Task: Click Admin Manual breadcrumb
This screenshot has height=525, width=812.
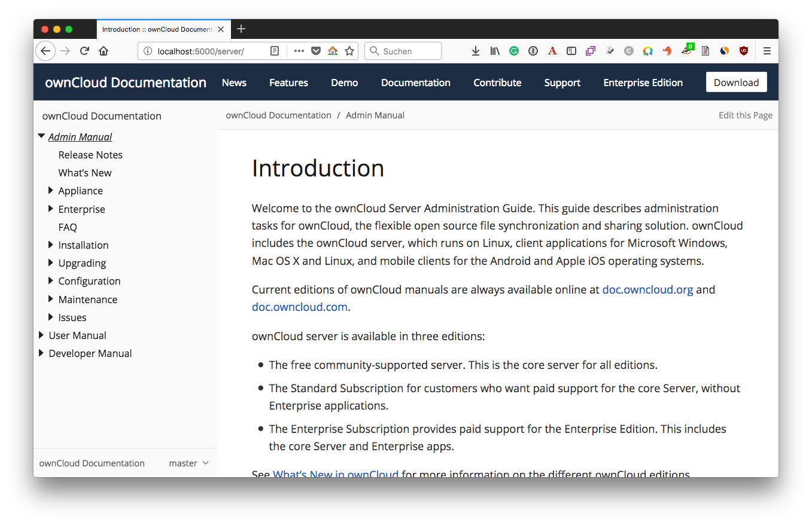Action: (x=375, y=115)
